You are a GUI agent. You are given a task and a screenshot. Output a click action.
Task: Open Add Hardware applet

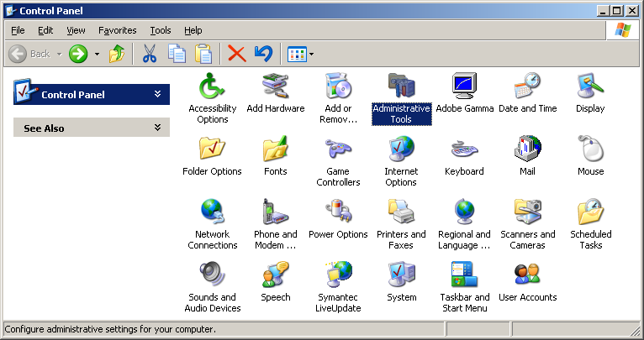(x=275, y=86)
